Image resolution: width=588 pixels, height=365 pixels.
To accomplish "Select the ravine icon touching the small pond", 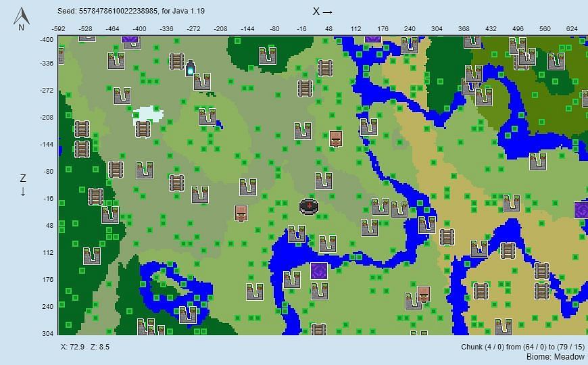I will [x=207, y=117].
